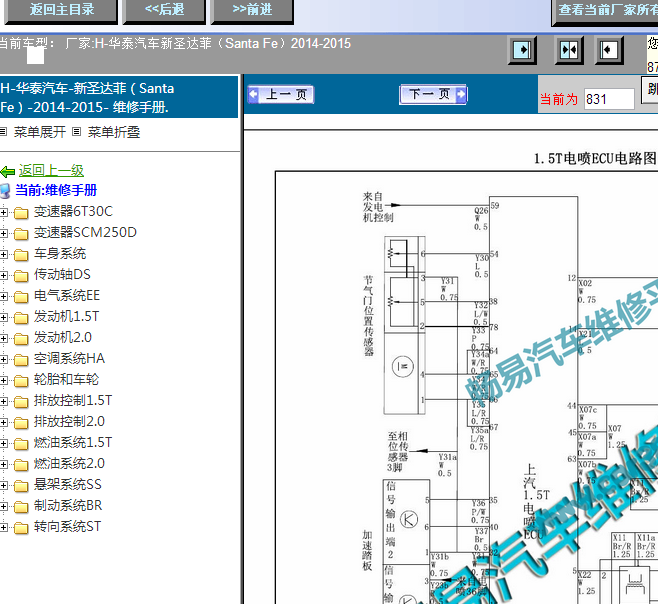
Task: Click the folder icon beside 燃油系统1.5T
Action: [x=21, y=444]
